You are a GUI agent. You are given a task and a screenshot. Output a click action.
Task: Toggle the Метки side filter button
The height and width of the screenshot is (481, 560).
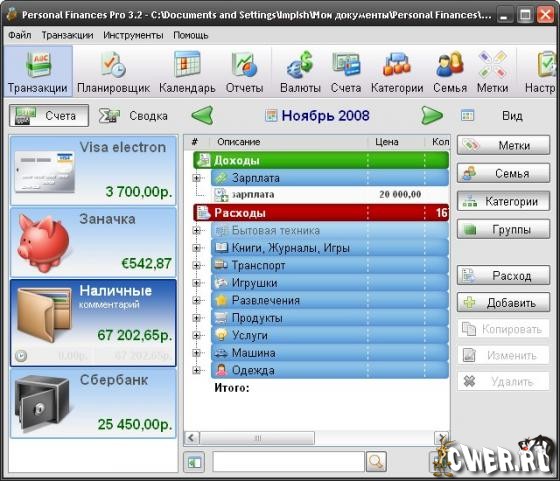click(503, 145)
